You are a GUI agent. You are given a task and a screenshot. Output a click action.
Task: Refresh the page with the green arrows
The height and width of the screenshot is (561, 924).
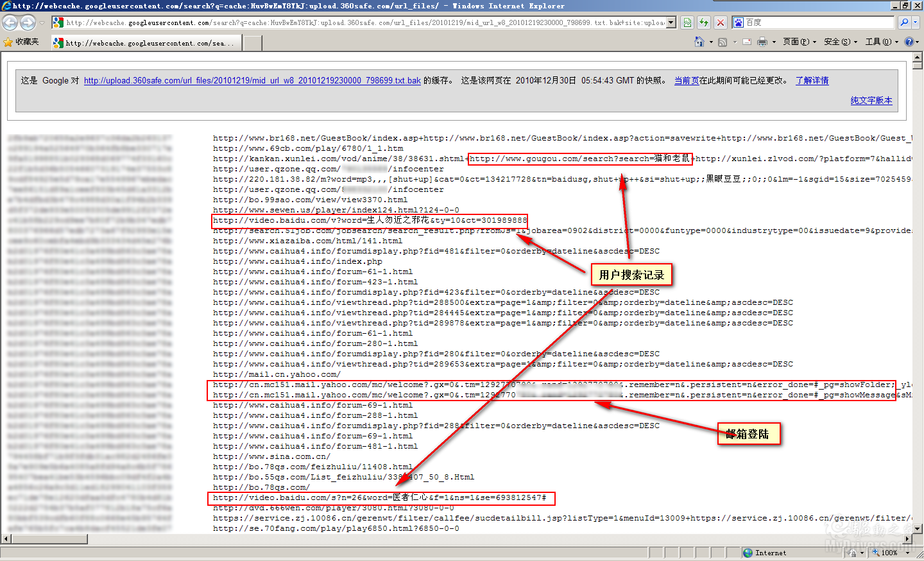point(704,22)
